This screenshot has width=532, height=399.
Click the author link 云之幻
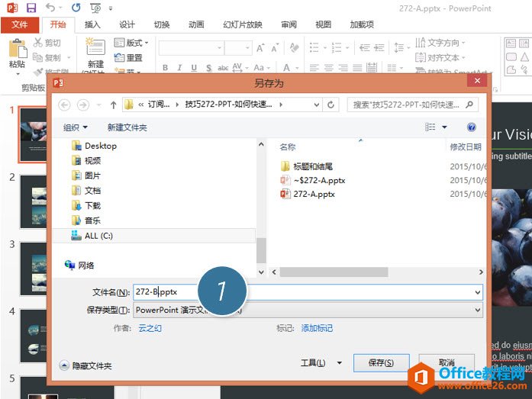click(150, 328)
